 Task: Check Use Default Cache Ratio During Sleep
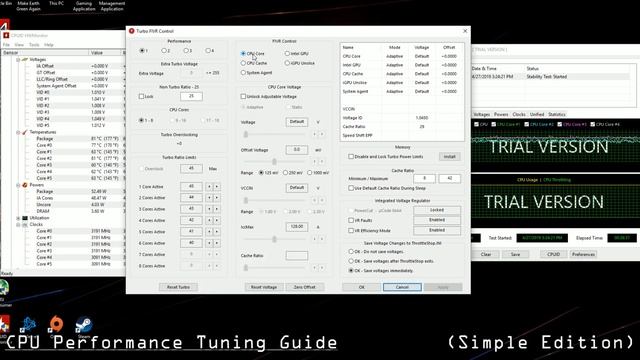coord(351,188)
